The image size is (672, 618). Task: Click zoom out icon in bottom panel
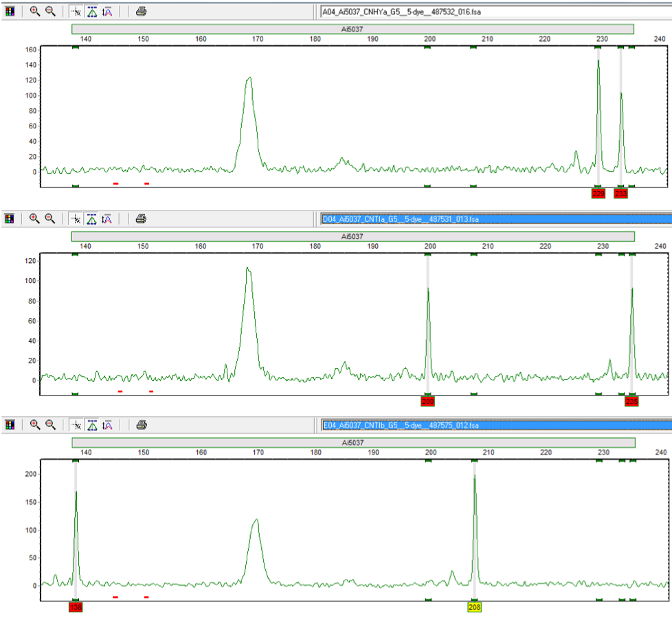[x=50, y=425]
